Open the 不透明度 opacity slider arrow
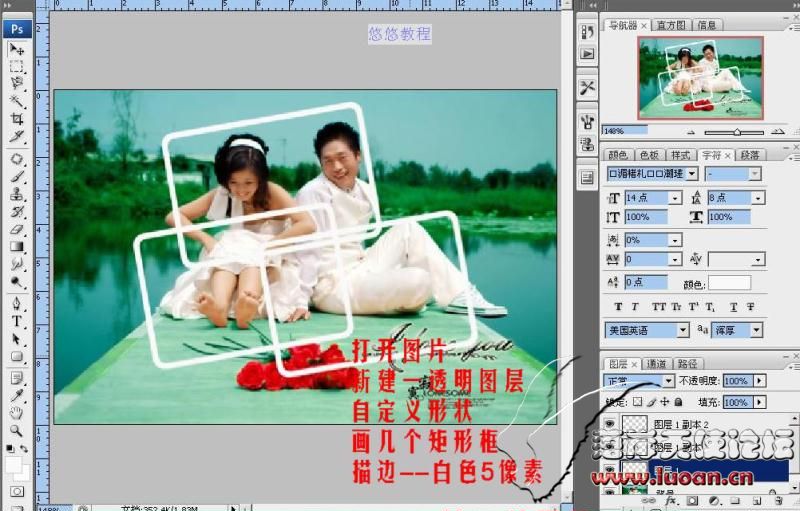Image resolution: width=800 pixels, height=511 pixels. pos(760,381)
